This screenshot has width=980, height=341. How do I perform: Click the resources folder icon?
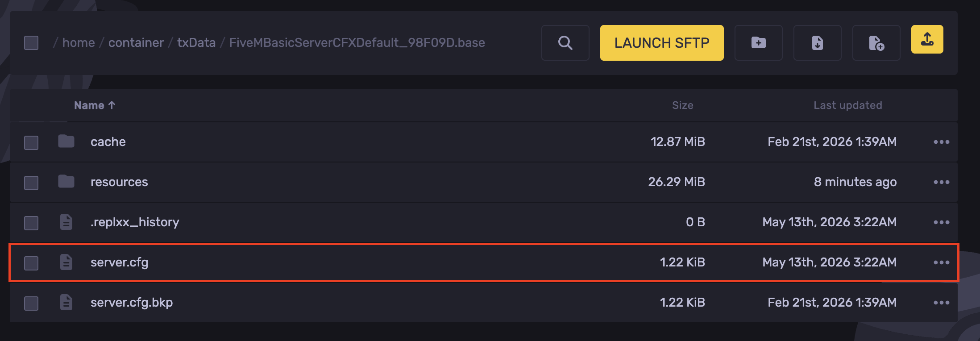tap(66, 182)
